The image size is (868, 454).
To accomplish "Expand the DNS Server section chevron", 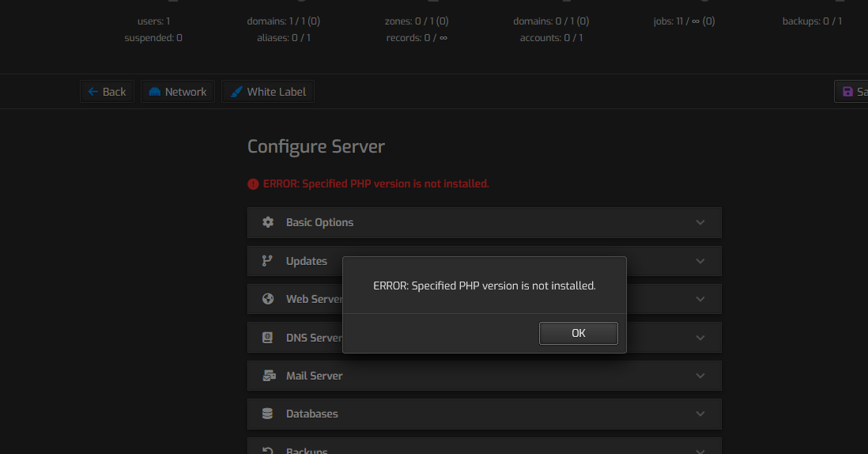I will [x=700, y=338].
